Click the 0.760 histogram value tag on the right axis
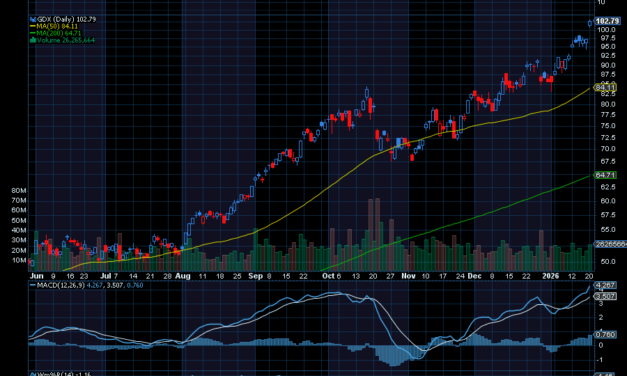627x376 pixels. (x=605, y=334)
